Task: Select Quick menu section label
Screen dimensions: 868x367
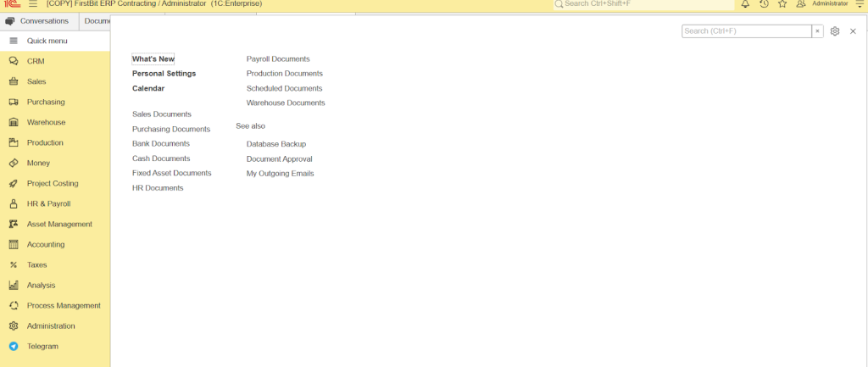Action: click(x=47, y=41)
